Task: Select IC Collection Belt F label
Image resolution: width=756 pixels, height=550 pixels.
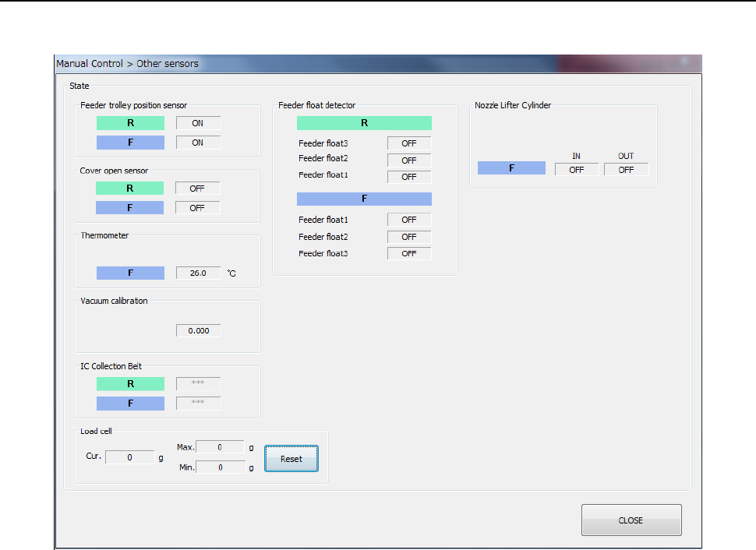Action: point(130,404)
